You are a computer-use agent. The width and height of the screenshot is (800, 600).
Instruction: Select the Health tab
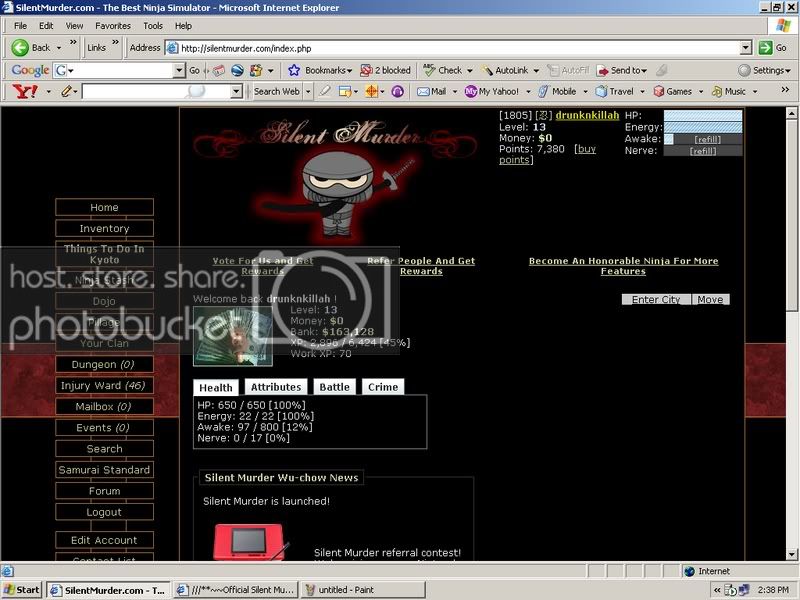pyautogui.click(x=215, y=387)
